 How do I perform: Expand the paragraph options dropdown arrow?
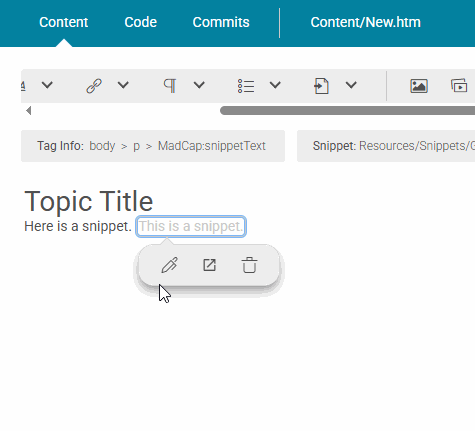199,85
